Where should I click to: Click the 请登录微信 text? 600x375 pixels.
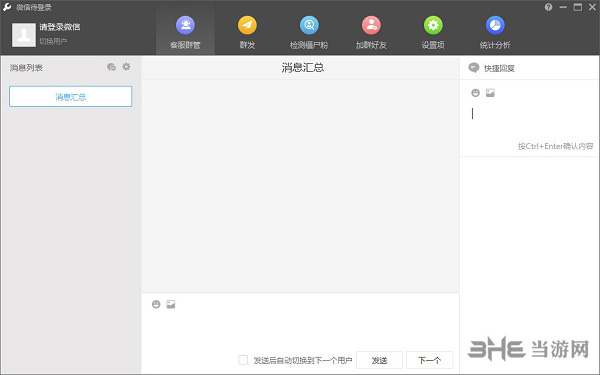60,27
